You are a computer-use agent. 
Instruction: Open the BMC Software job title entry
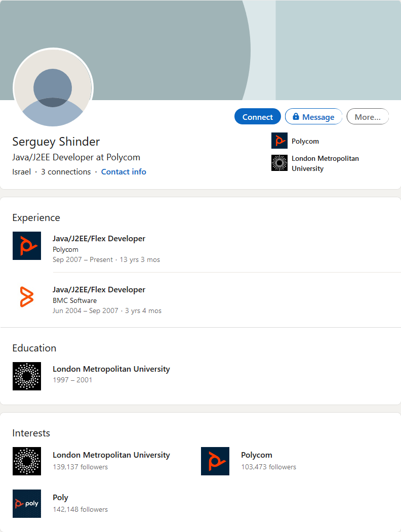click(x=99, y=290)
